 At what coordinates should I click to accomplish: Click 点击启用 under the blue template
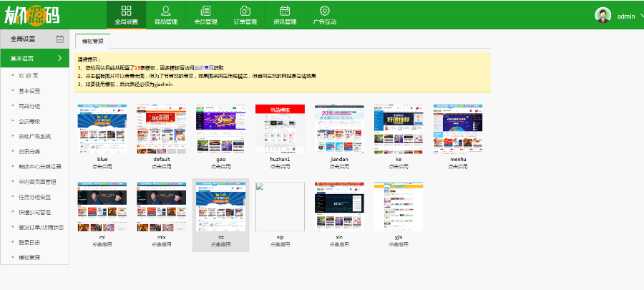[x=102, y=166]
